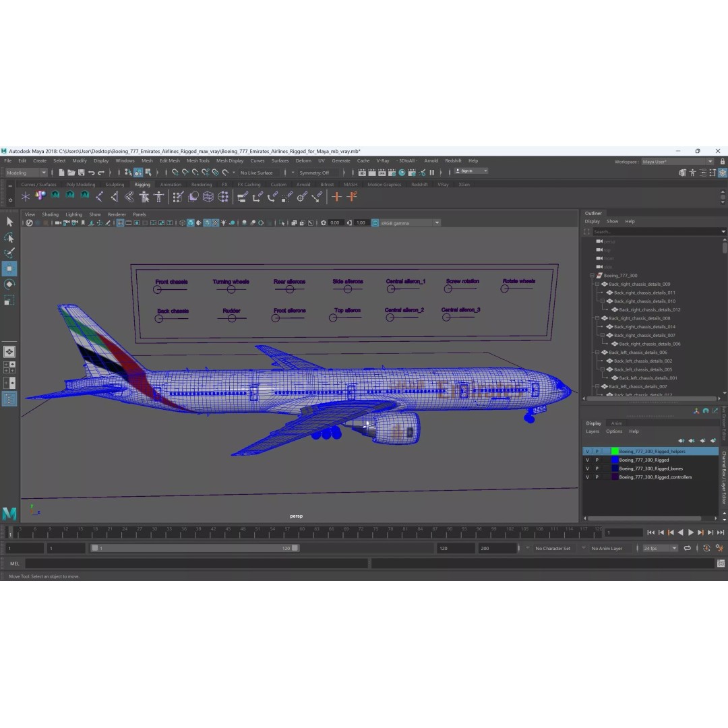Toggle visibility V of Boeing_777_300_Rigged layer
The width and height of the screenshot is (728, 728).
click(587, 460)
